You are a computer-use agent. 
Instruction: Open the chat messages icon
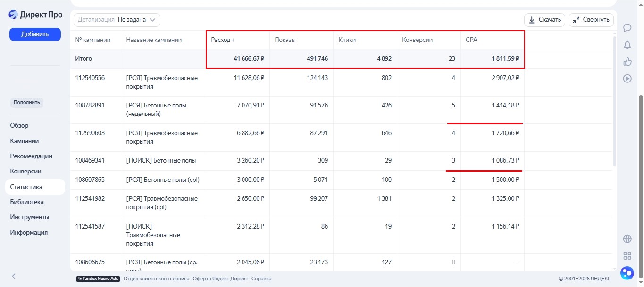click(x=627, y=28)
